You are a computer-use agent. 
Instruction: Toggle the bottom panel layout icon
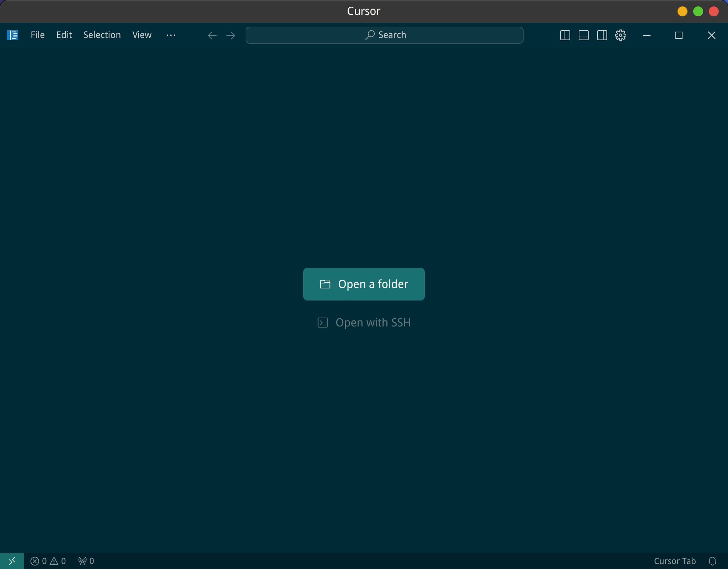pos(583,35)
